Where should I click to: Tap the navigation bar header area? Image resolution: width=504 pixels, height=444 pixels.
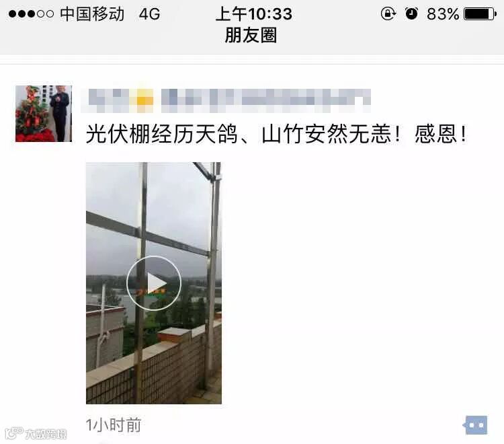pos(252,27)
